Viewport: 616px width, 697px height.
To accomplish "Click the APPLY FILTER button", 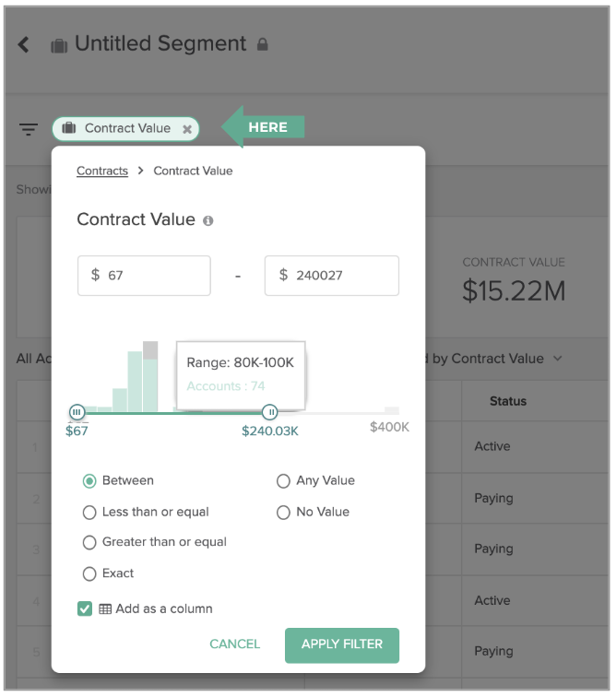I will pyautogui.click(x=342, y=645).
